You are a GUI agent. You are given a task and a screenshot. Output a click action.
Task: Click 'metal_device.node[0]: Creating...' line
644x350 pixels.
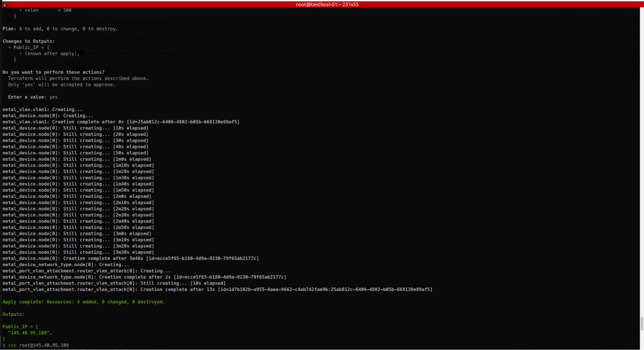(48, 116)
